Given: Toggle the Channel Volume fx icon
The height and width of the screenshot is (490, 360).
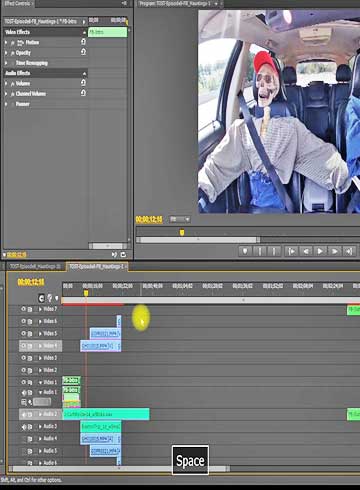Looking at the screenshot, I should click(x=13, y=94).
